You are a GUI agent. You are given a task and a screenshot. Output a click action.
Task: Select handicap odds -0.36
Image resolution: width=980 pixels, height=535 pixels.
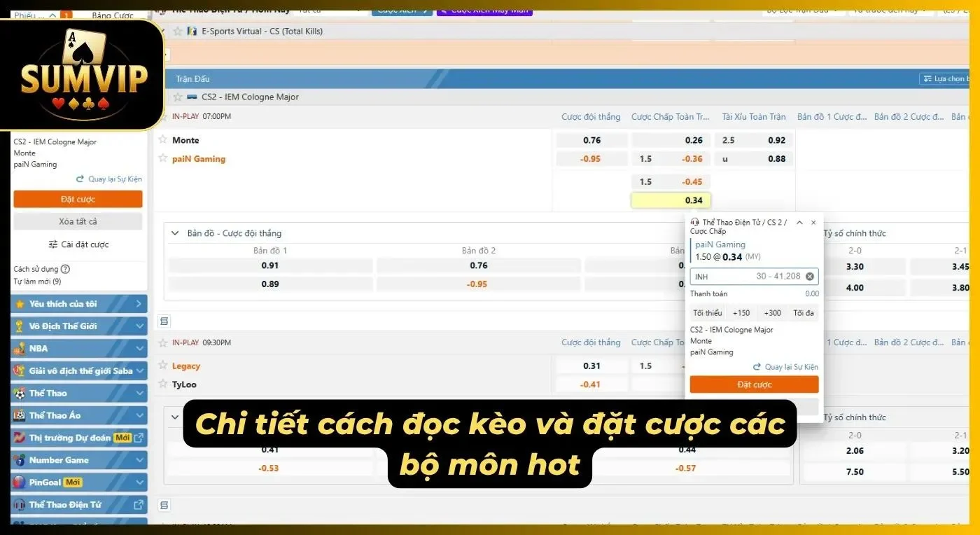(671, 159)
